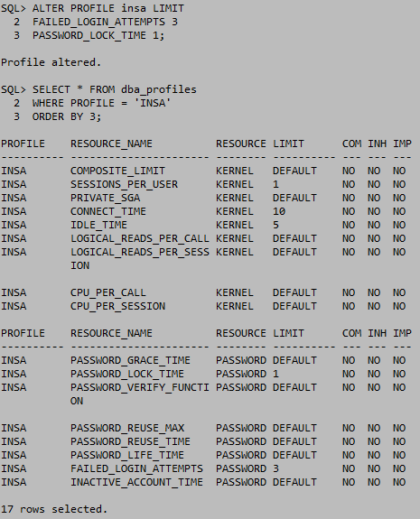
Task: Click the first LIMIT column header
Action: [x=288, y=144]
